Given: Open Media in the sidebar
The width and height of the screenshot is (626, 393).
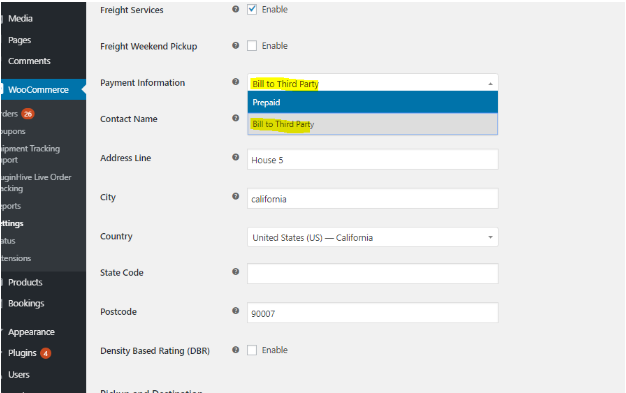Looking at the screenshot, I should point(20,18).
